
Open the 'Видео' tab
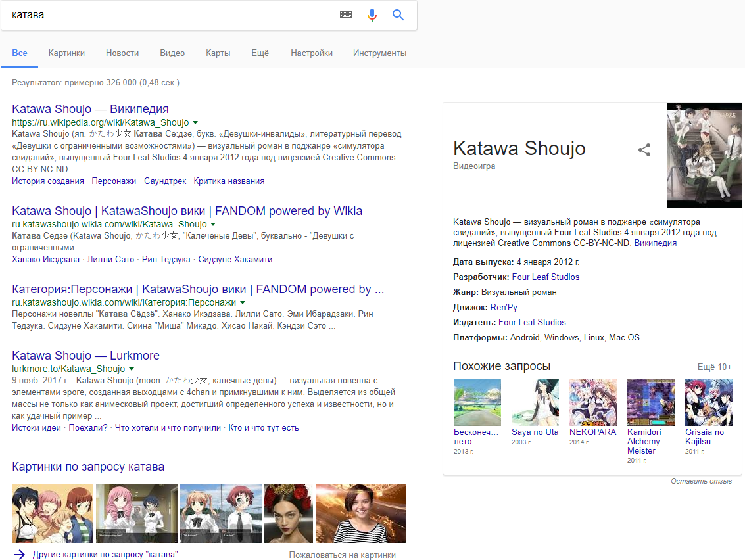pyautogui.click(x=172, y=53)
